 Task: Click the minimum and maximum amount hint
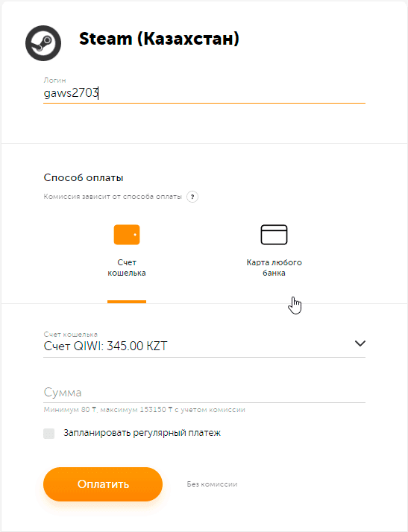click(145, 410)
